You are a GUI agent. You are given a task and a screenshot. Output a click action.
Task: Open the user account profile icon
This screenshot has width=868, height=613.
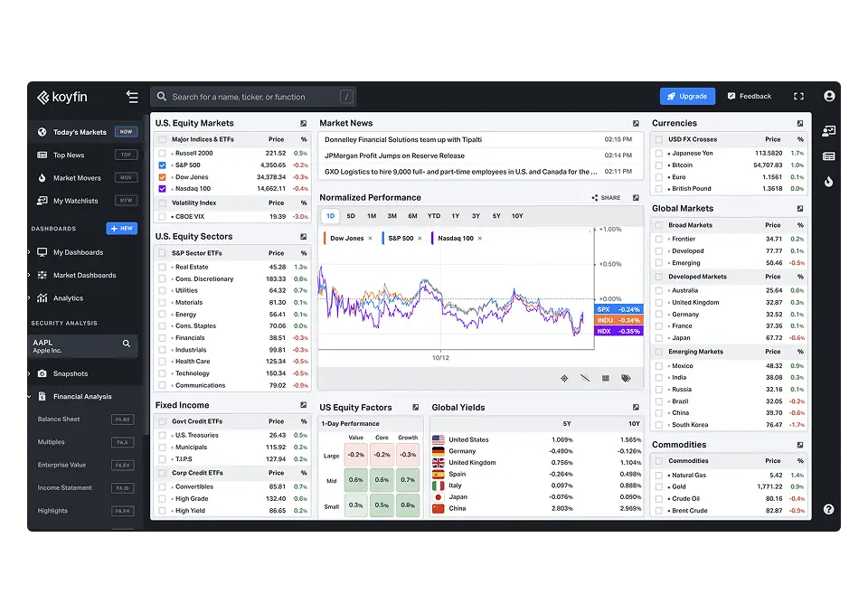[829, 97]
